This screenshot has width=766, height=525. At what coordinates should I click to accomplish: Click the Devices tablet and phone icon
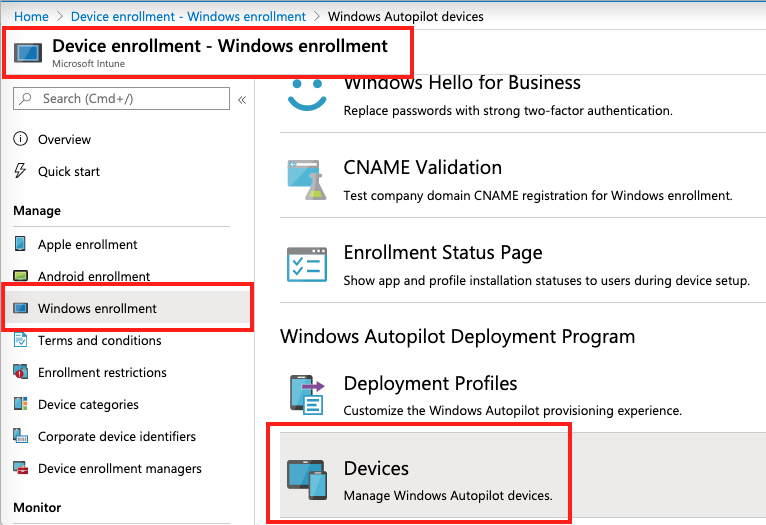(307, 480)
